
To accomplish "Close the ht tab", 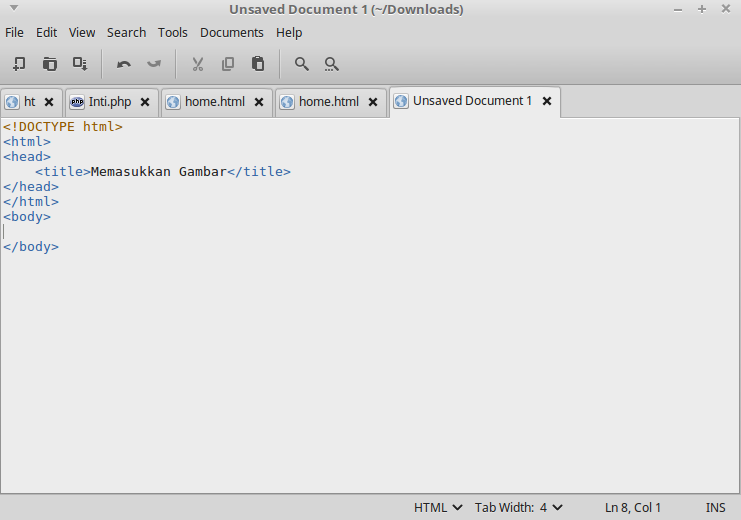I will (x=49, y=102).
